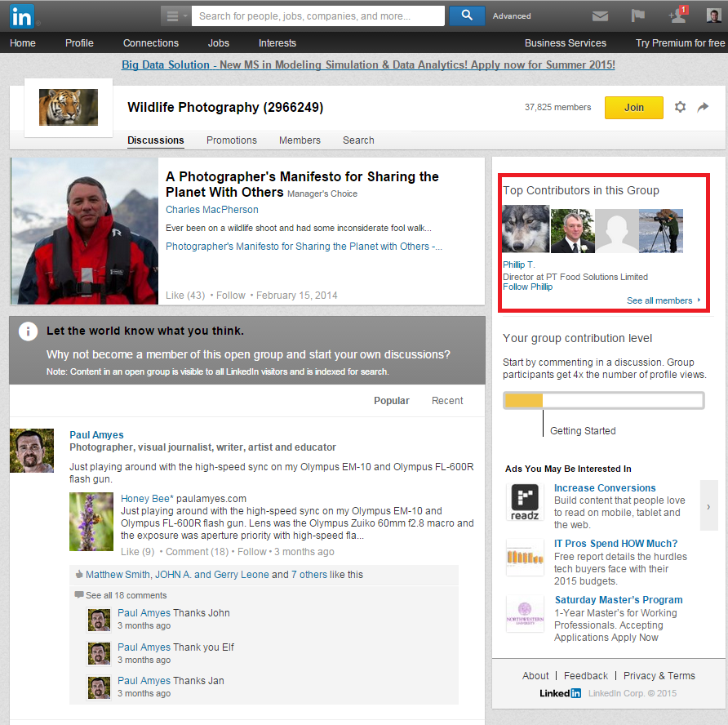
Task: Sort discussions by Recent
Action: coord(447,401)
